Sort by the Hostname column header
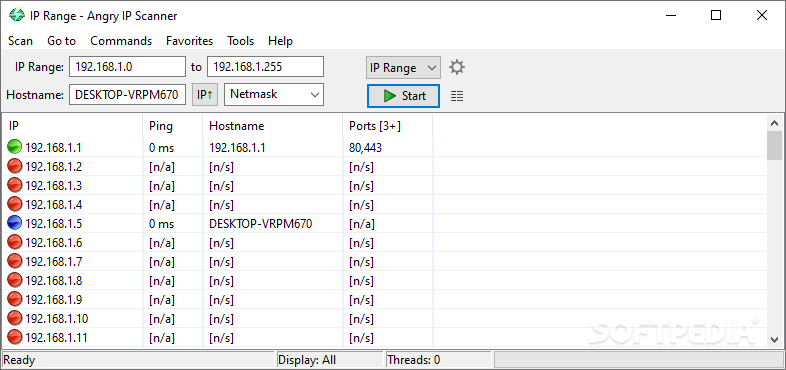Viewport: 786px width, 370px height. pos(273,126)
